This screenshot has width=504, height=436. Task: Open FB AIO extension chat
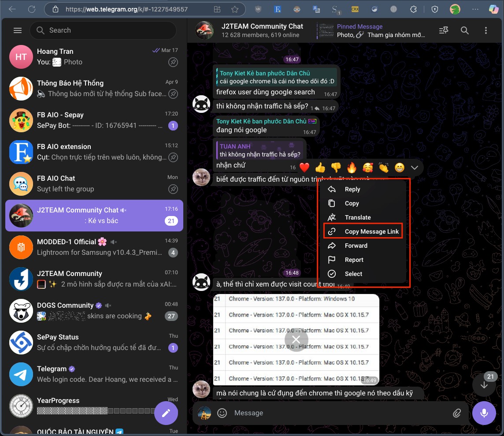tap(94, 152)
